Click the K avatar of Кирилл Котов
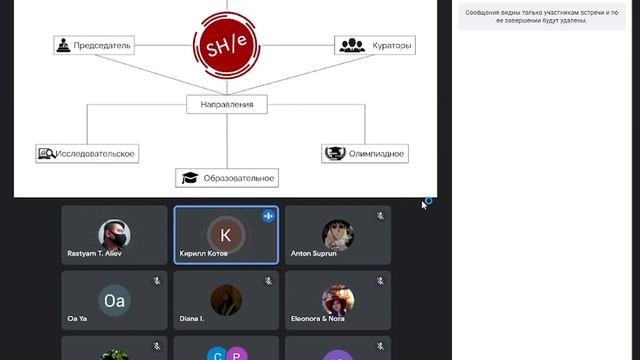 226,235
